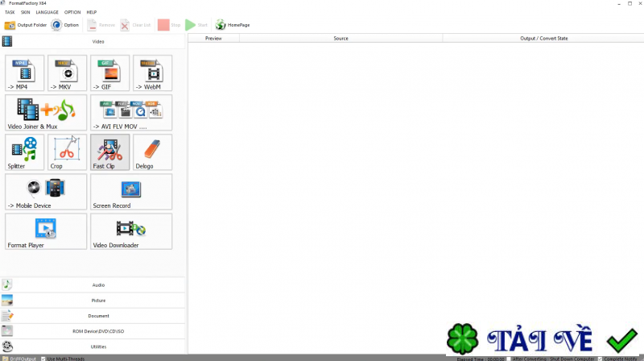Screen dimensions: 644x361
Task: Start Screen Record tool
Action: point(131,191)
